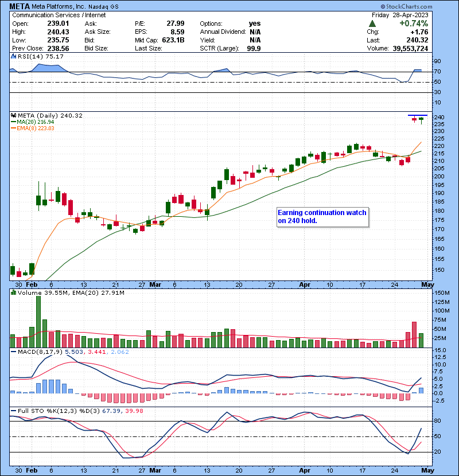This screenshot has height=476, width=459.
Task: Click the date Friday 28-Apr-2023
Action: click(x=400, y=15)
